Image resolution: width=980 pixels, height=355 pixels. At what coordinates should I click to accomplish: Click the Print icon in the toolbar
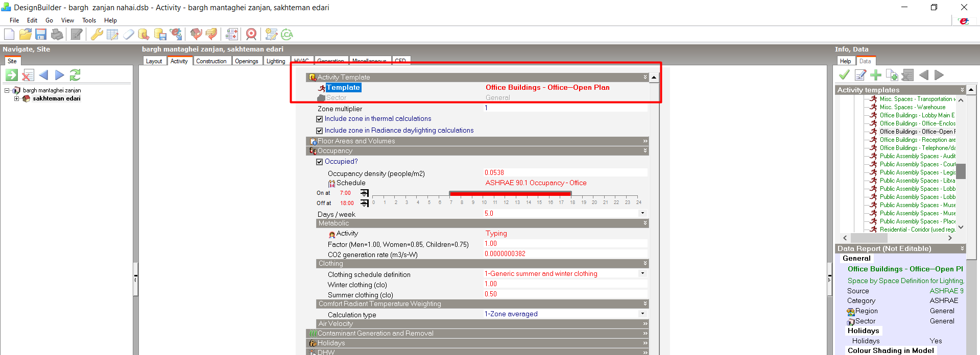coord(57,34)
